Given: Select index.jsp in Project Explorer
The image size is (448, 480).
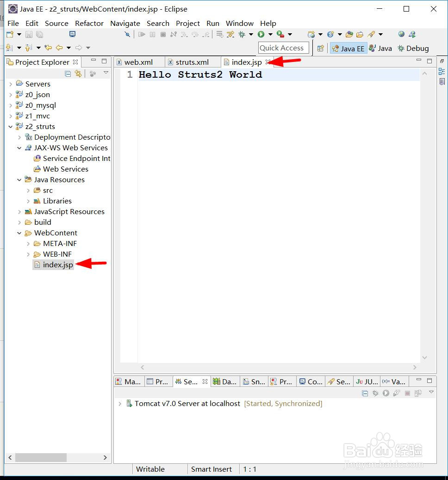Looking at the screenshot, I should click(54, 265).
